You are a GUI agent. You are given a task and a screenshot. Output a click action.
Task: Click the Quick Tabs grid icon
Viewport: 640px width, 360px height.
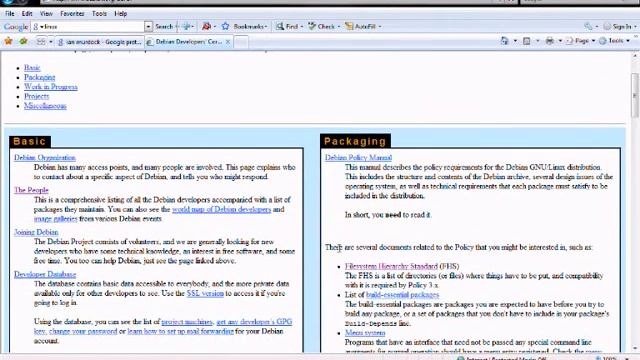point(41,42)
